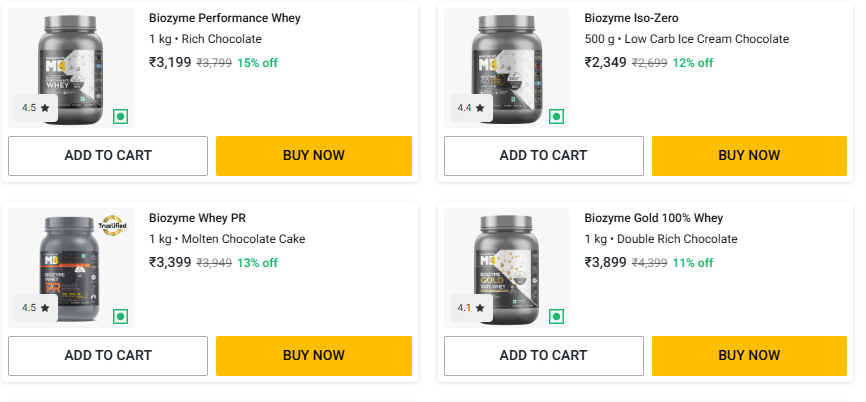
Task: Click the vegetarian icon on Biozyme Performance Whey
Action: 121,116
